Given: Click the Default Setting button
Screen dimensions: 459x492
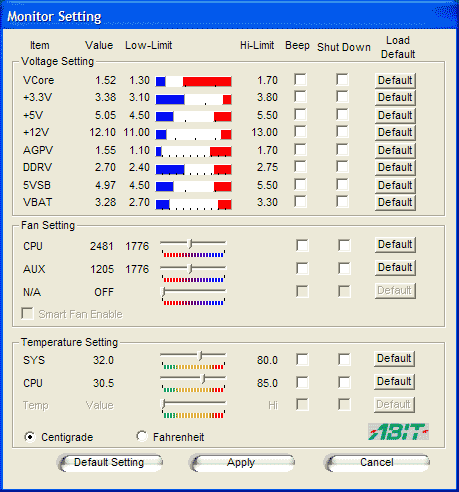Looking at the screenshot, I should click(109, 463).
